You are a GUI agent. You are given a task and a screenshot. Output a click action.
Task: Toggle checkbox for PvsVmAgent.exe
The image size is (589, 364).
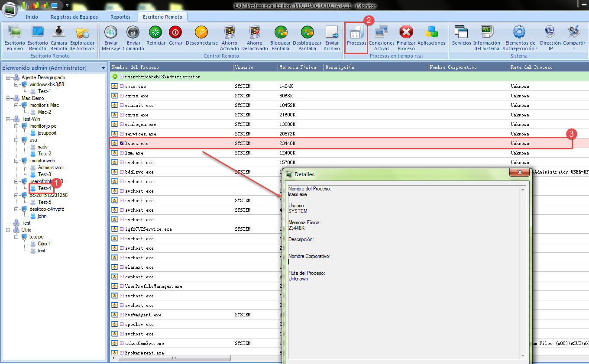click(122, 315)
